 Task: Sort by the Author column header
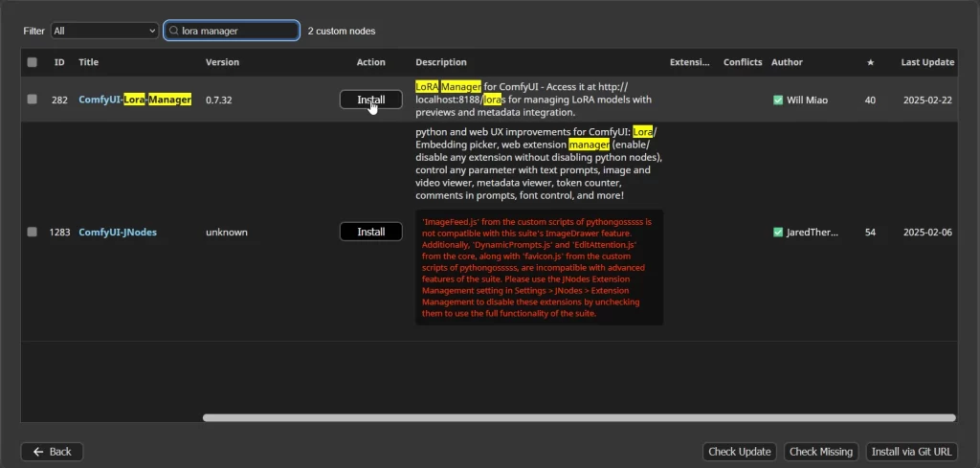click(x=787, y=62)
